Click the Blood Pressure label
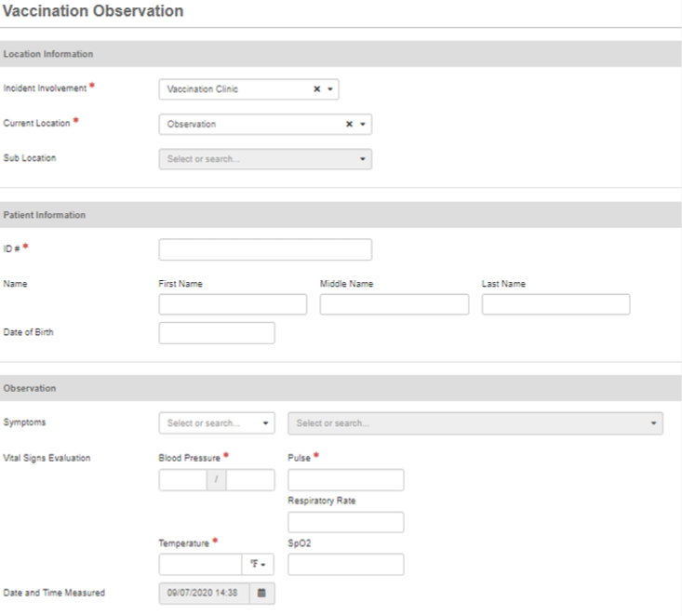Viewport: 682px width, 616px height. [190, 458]
